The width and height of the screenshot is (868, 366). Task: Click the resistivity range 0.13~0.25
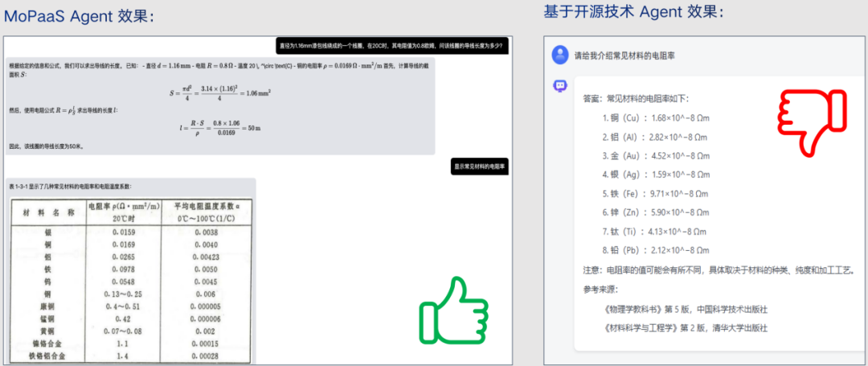pos(123,294)
